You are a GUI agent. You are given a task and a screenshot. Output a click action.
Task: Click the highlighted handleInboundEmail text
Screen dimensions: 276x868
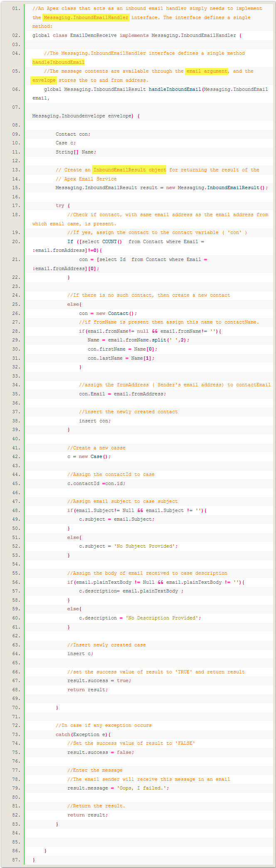pos(58,62)
